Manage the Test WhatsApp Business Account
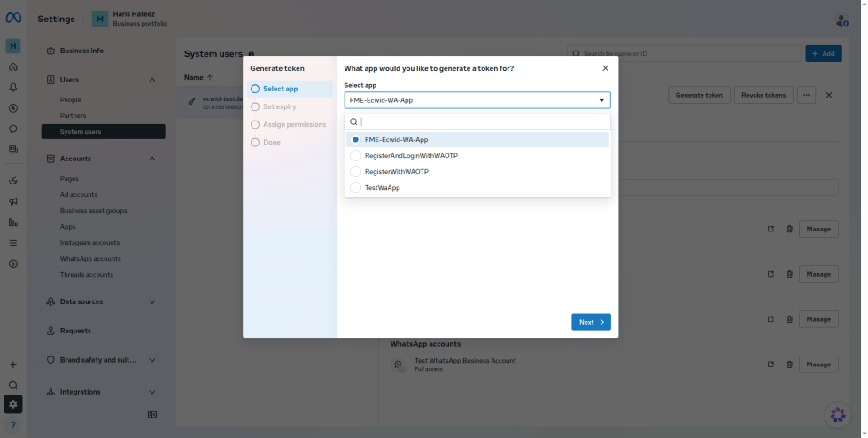The height and width of the screenshot is (438, 868). 818,364
